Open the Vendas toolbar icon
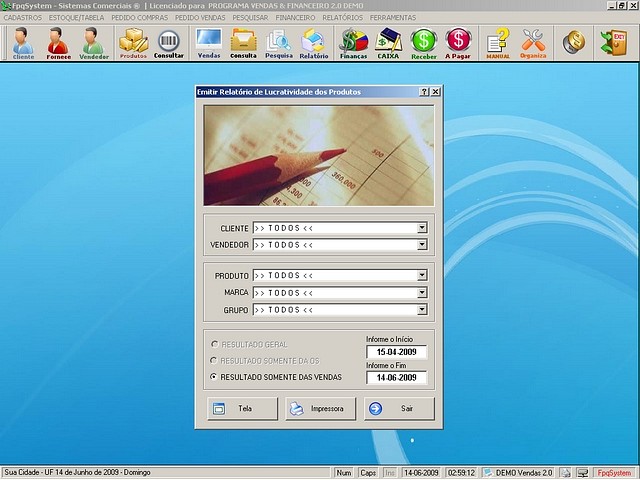Viewport: 640px width, 480px height. click(x=209, y=43)
